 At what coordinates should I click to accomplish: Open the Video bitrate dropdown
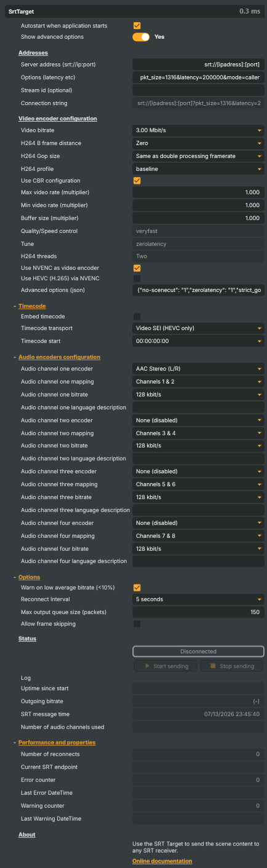pos(199,130)
